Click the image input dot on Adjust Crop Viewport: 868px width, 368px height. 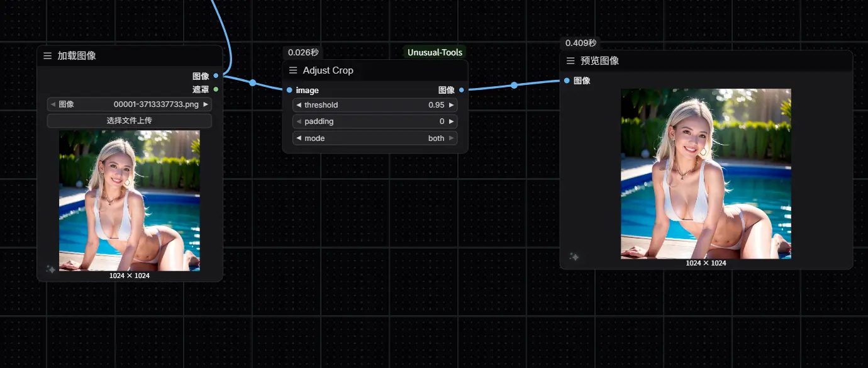point(288,90)
